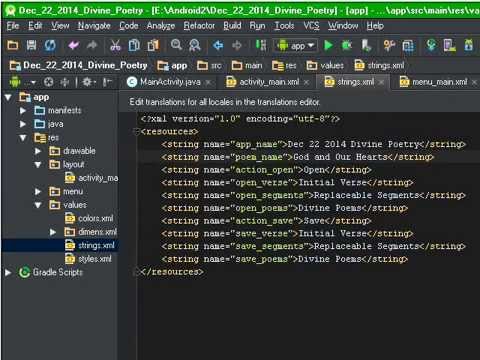The height and width of the screenshot is (360, 480).
Task: Click the closing resources tag line
Action: (x=172, y=272)
